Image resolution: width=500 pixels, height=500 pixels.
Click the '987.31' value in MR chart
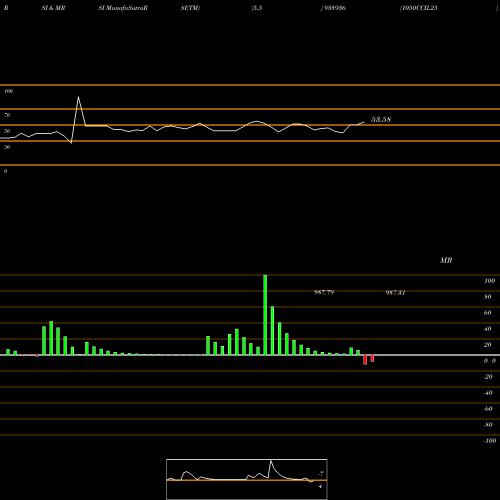[395, 293]
